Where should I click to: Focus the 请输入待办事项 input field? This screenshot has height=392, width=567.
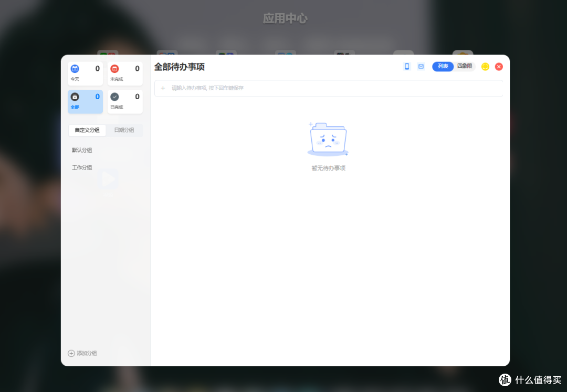pyautogui.click(x=329, y=88)
